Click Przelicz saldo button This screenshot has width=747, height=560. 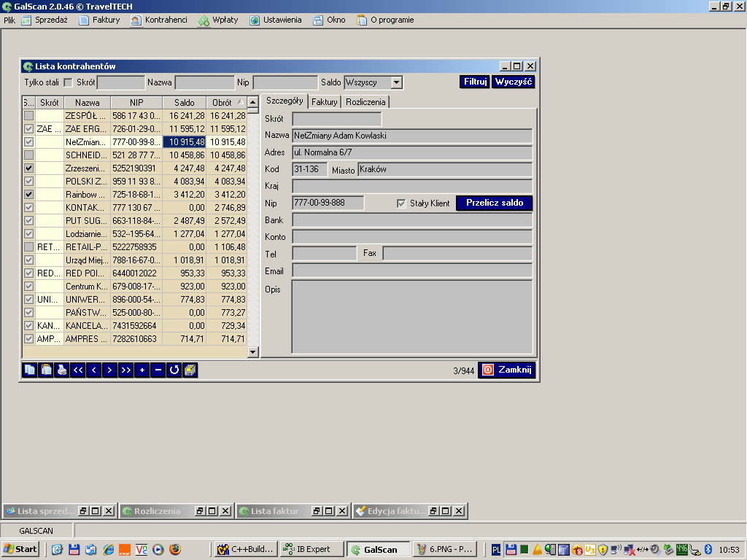(x=495, y=203)
